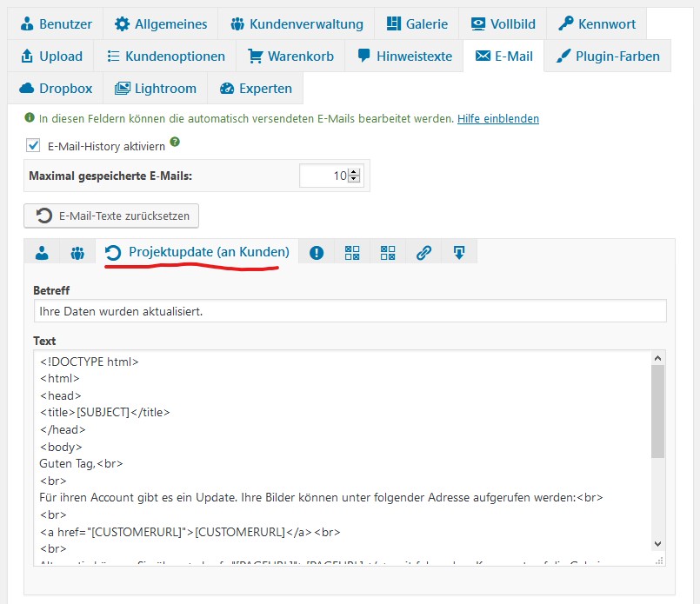The width and height of the screenshot is (700, 604).
Task: Open the first QR code email tab
Action: [352, 253]
